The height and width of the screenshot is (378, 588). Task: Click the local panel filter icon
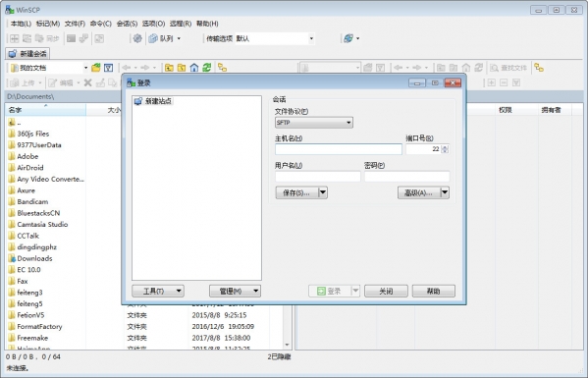point(109,68)
